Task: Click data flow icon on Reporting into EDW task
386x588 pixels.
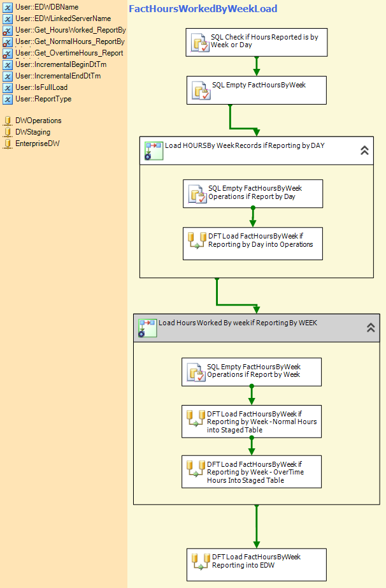Action: tap(201, 561)
